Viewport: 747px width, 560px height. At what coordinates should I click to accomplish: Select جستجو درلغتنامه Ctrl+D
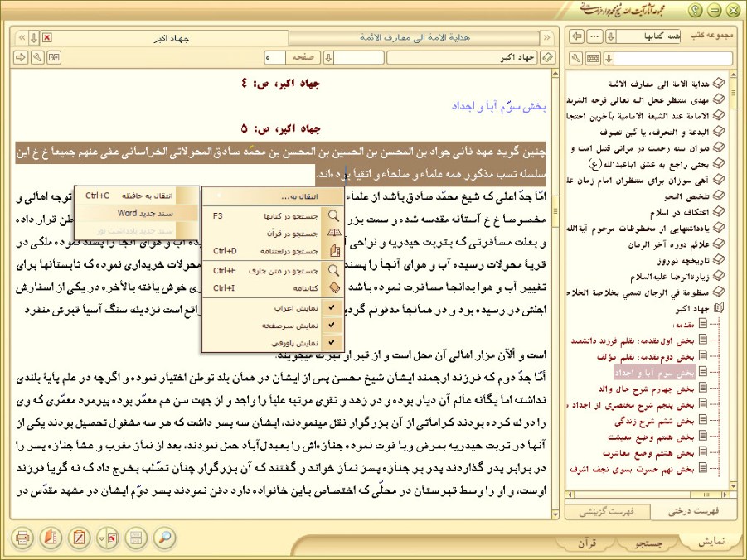273,251
